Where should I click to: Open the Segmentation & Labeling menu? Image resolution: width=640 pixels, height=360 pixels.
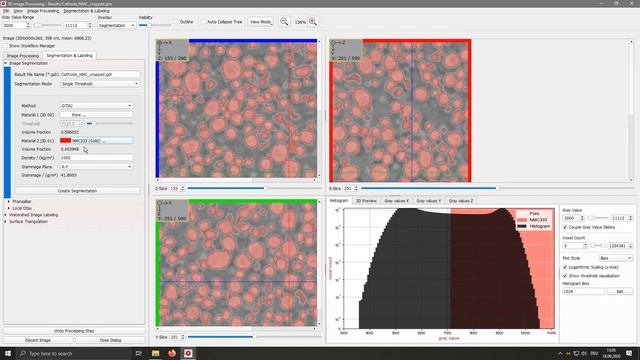coord(87,11)
